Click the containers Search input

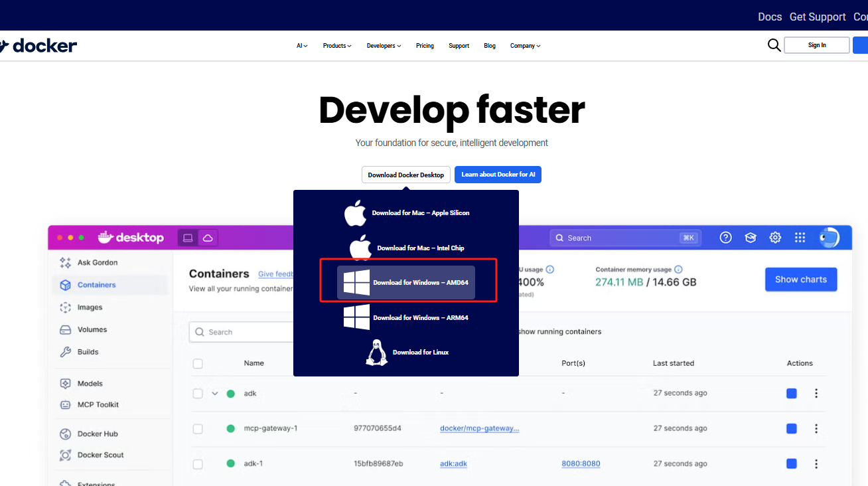coord(242,332)
